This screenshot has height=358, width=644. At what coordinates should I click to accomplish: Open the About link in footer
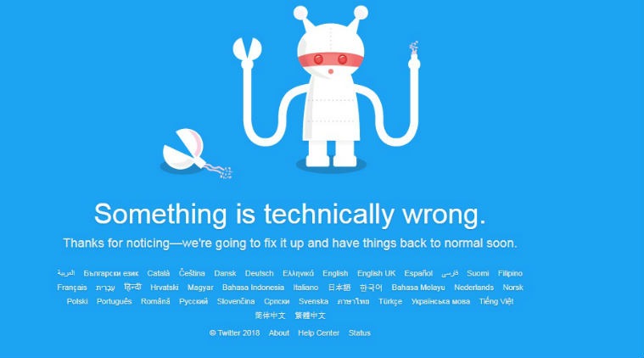[x=279, y=333]
